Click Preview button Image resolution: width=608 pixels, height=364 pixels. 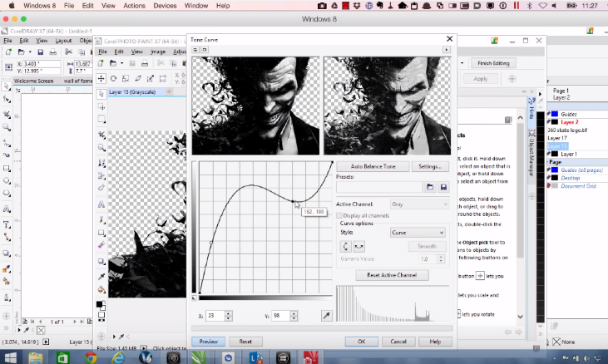(208, 342)
